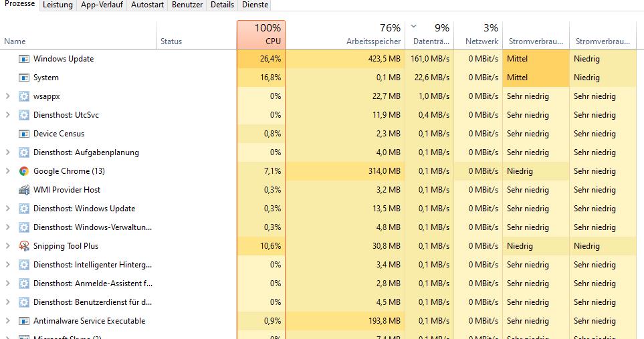The height and width of the screenshot is (339, 644).
Task: Click the Diensthost: UtcSvc gear icon
Action: pos(24,115)
